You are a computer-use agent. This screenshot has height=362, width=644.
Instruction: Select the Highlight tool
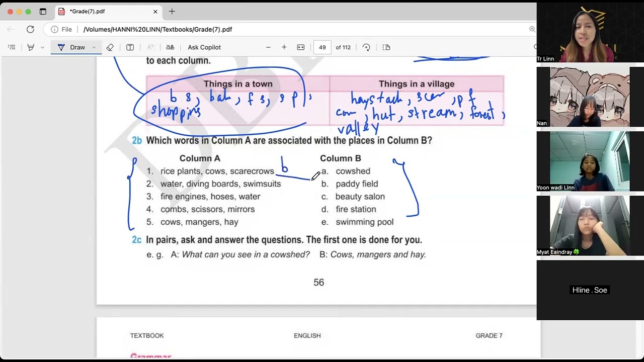[x=31, y=47]
